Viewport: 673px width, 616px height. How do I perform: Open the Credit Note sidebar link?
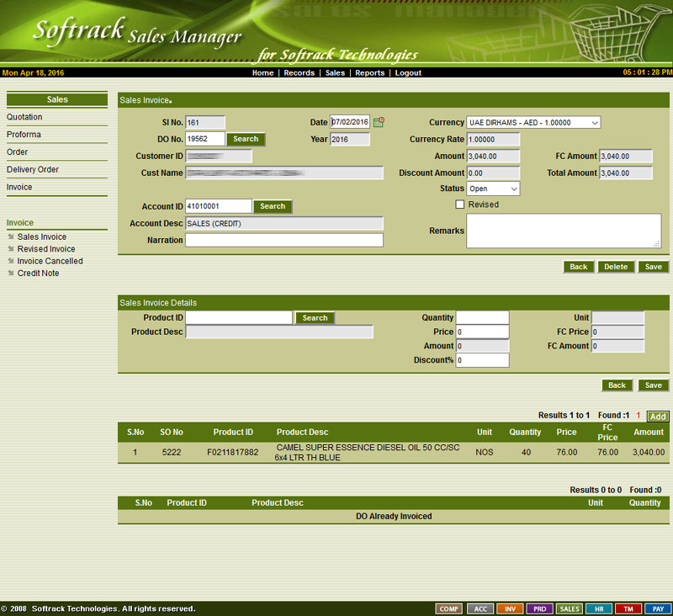[x=38, y=273]
